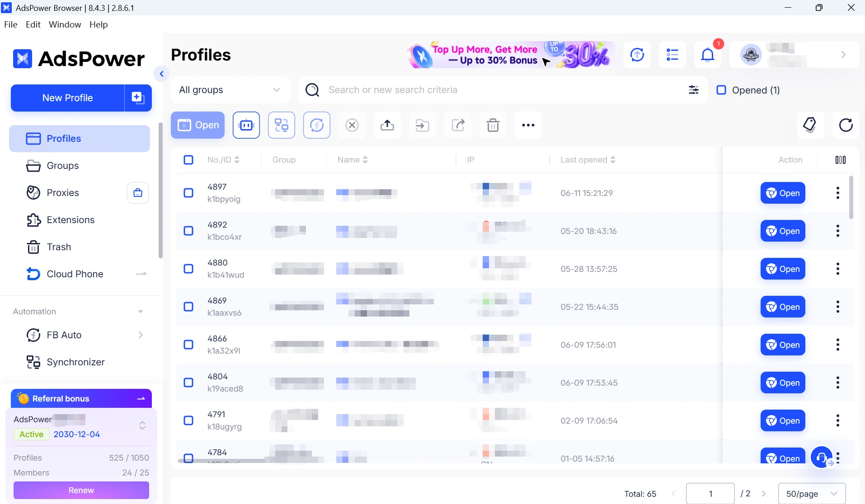The height and width of the screenshot is (504, 865).
Task: Click the Referral bonus banner
Action: tap(81, 398)
